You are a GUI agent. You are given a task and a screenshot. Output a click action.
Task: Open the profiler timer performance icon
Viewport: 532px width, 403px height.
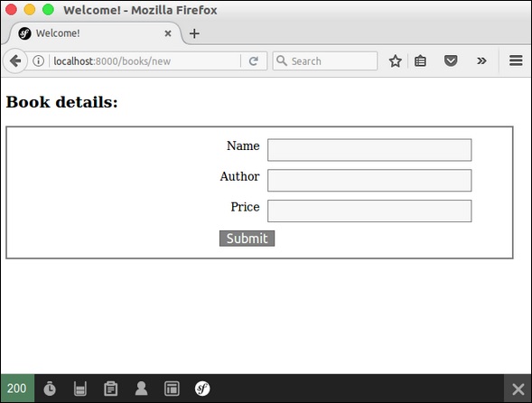[50, 389]
